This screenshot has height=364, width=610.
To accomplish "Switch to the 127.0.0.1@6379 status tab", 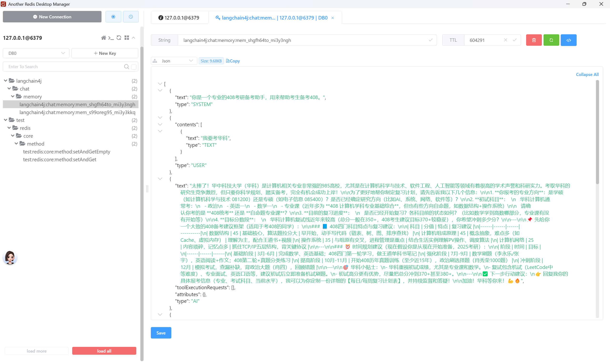I will tap(179, 18).
